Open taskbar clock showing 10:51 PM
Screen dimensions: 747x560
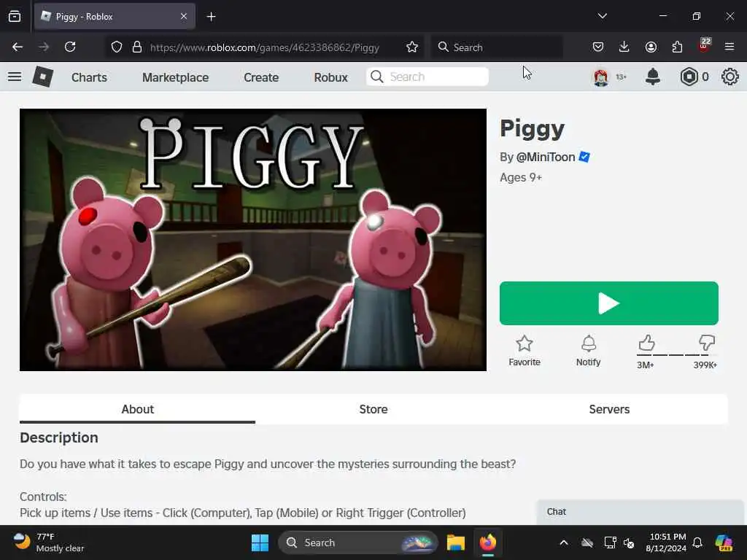(667, 542)
